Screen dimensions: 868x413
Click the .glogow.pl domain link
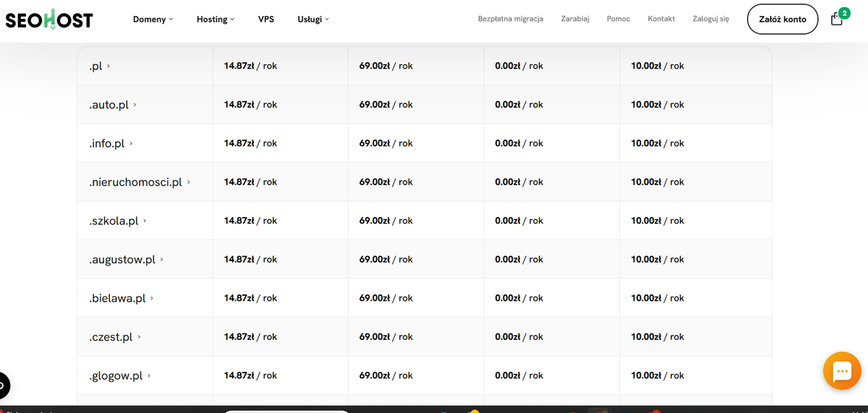[x=119, y=376]
